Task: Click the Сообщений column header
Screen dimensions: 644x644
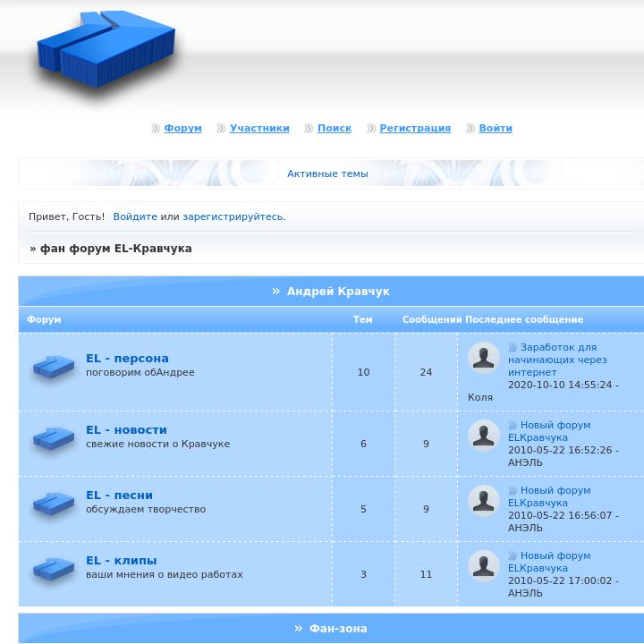Action: pos(432,319)
